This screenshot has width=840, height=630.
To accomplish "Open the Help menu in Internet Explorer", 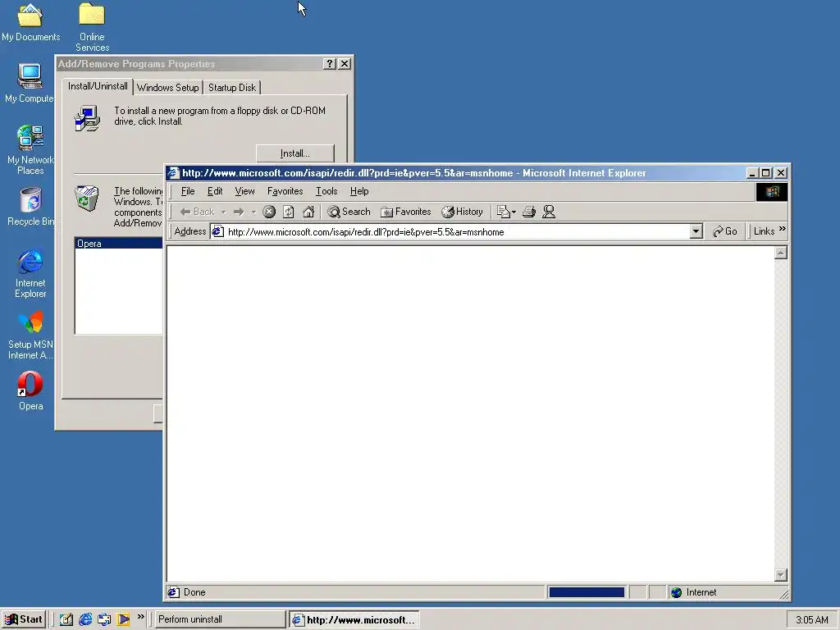I will 359,191.
